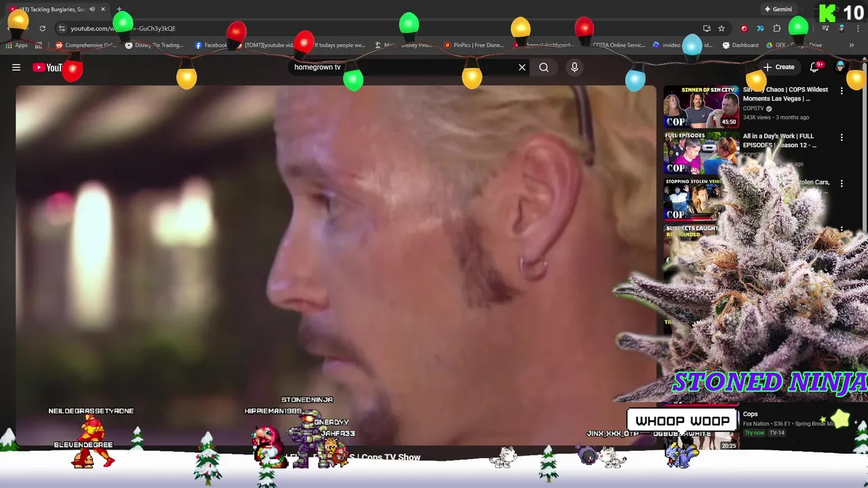Select the Tackling Burglaries browser tab
The width and height of the screenshot is (868, 488).
(x=58, y=9)
